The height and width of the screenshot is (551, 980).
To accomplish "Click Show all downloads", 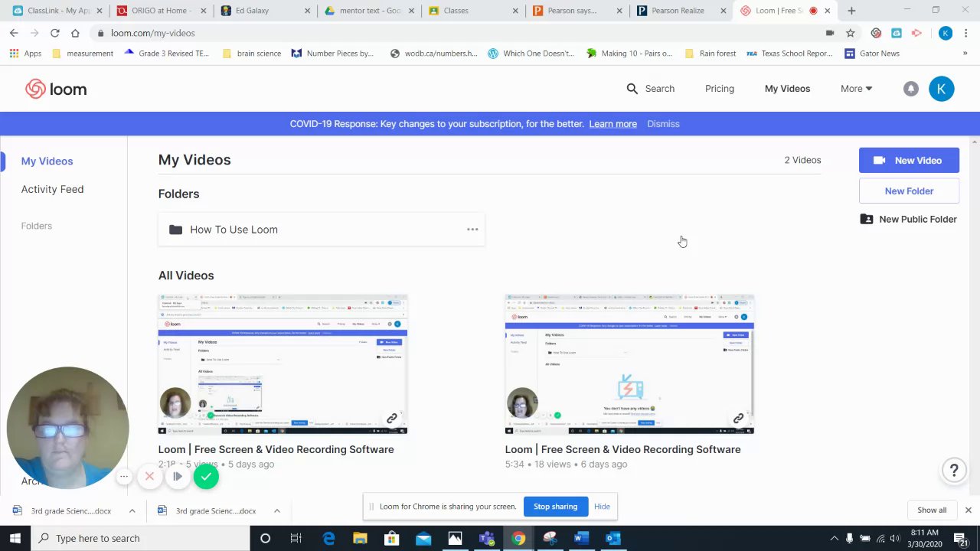I will (932, 510).
